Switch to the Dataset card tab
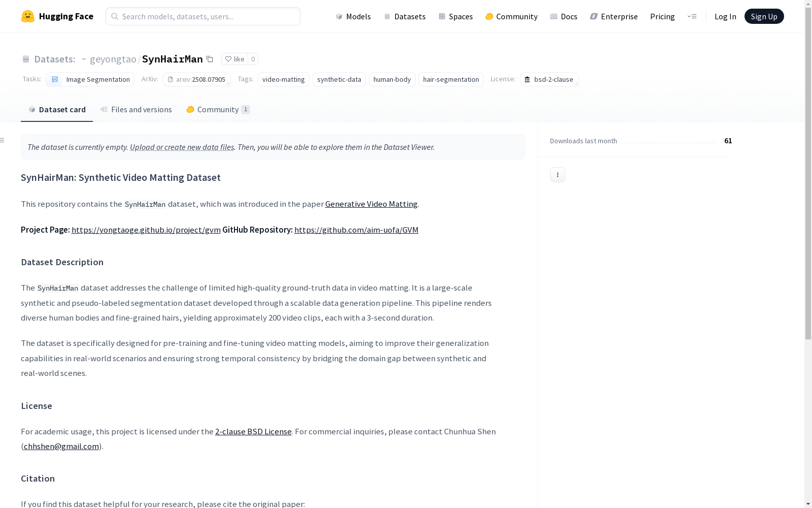Screen dimensions: 812x508 57,109
